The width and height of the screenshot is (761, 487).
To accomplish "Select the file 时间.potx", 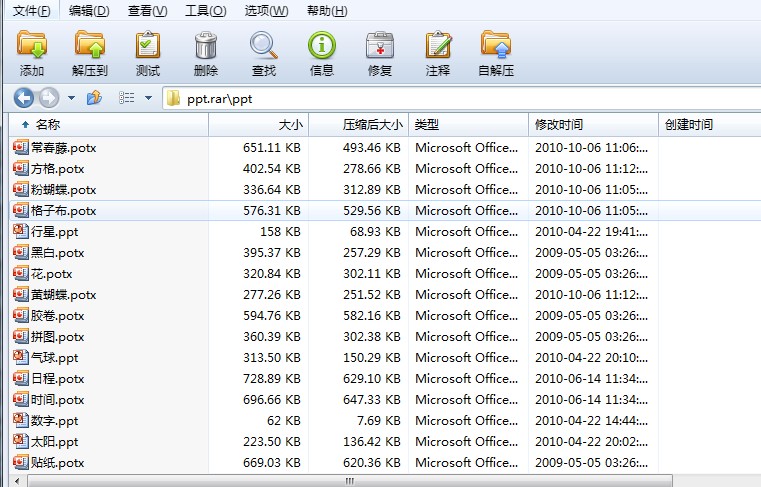I will tap(58, 400).
